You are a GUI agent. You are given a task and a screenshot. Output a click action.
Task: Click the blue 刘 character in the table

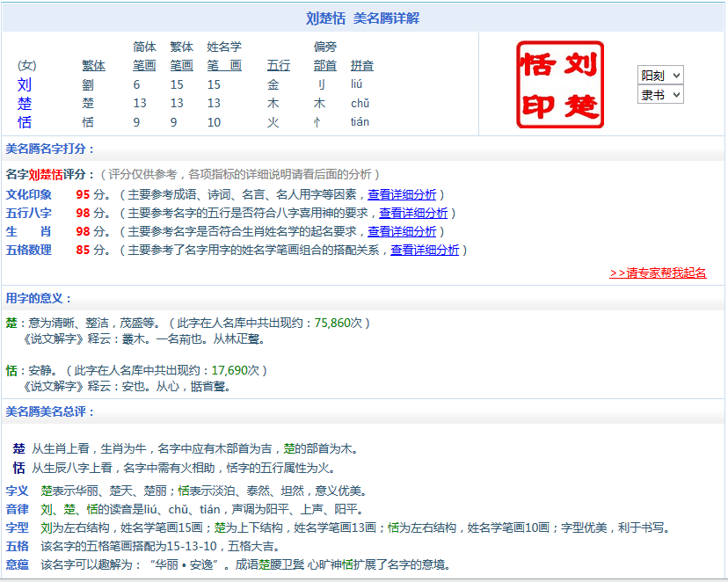(25, 84)
